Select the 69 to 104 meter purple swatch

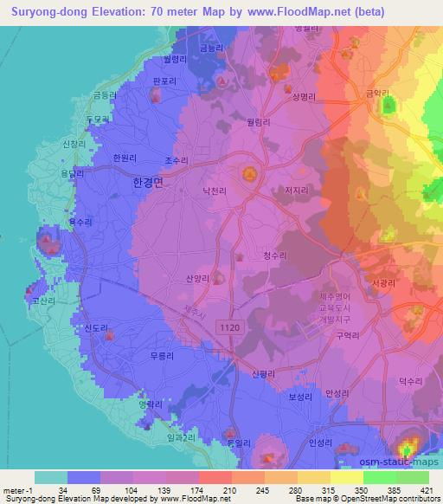117,477
